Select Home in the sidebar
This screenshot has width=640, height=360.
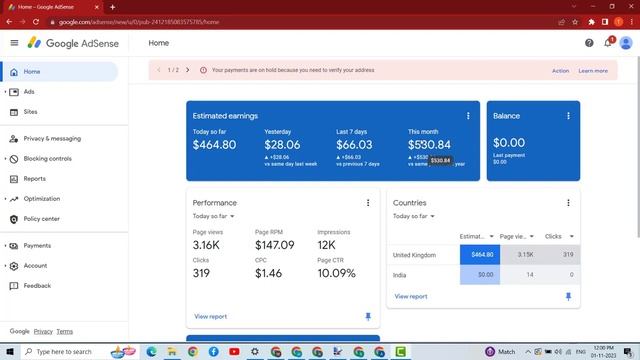tap(59, 72)
